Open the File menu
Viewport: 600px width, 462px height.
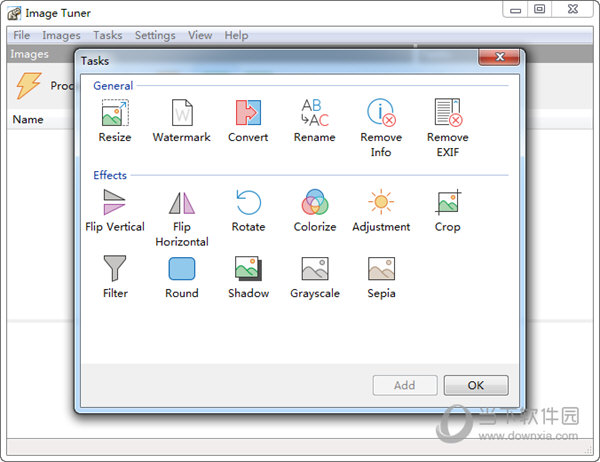[x=21, y=35]
